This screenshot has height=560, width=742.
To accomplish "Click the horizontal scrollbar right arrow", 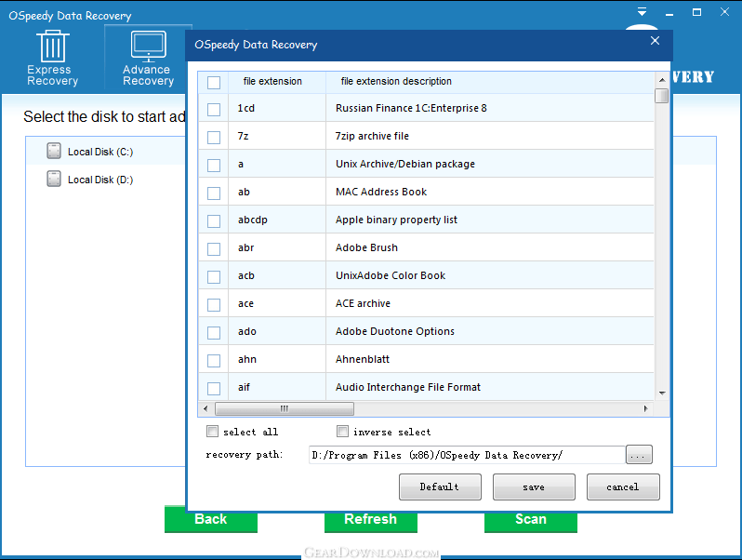I will pyautogui.click(x=645, y=408).
